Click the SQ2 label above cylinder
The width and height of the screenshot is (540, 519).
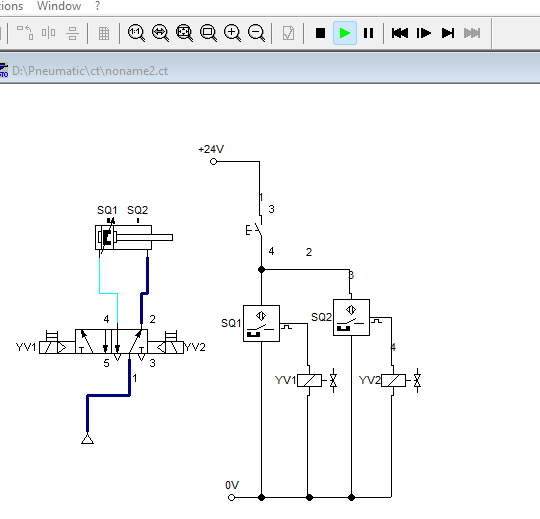(x=137, y=210)
